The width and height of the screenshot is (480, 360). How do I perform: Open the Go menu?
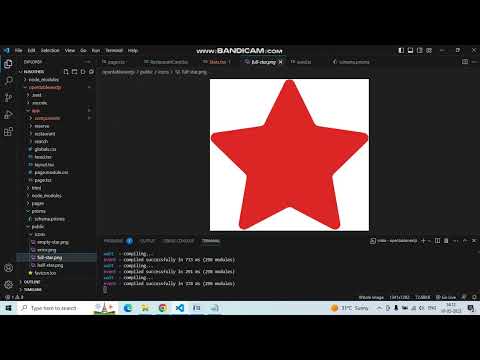pos(83,50)
